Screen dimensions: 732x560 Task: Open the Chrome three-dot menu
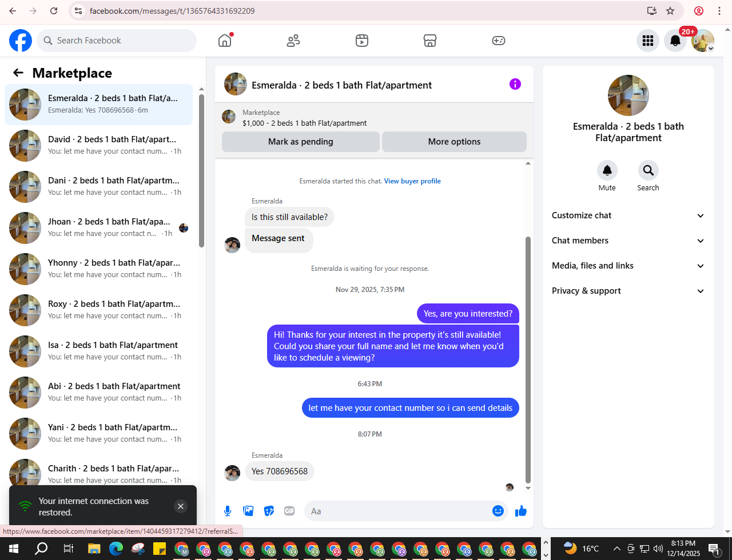click(x=719, y=11)
